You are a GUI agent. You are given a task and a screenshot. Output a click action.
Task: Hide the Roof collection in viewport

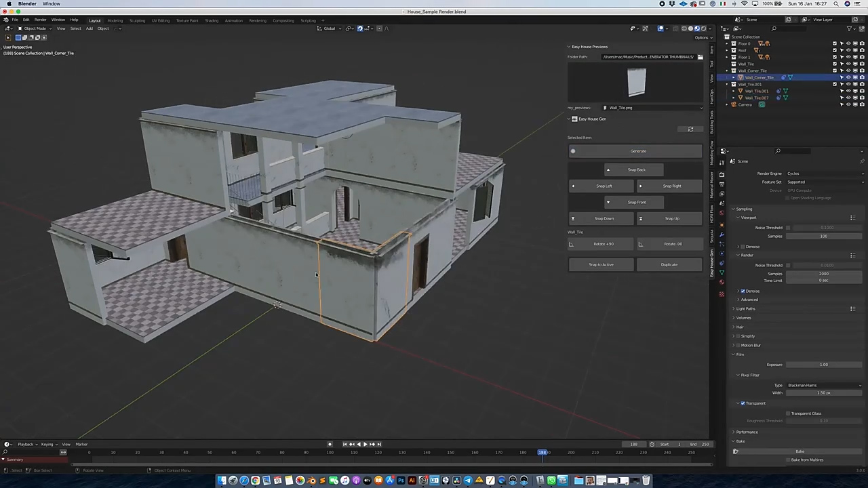tap(848, 50)
